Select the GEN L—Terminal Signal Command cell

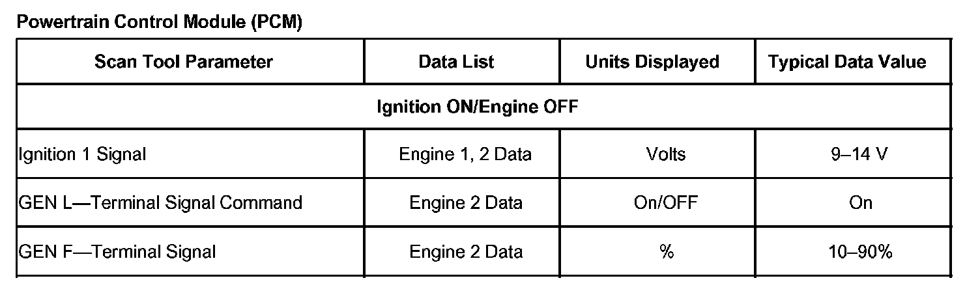[160, 202]
